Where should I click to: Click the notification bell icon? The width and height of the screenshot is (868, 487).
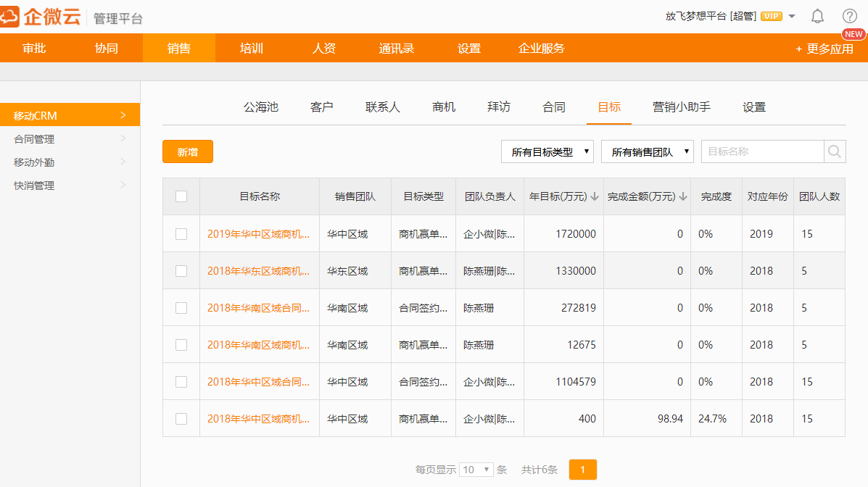[817, 16]
